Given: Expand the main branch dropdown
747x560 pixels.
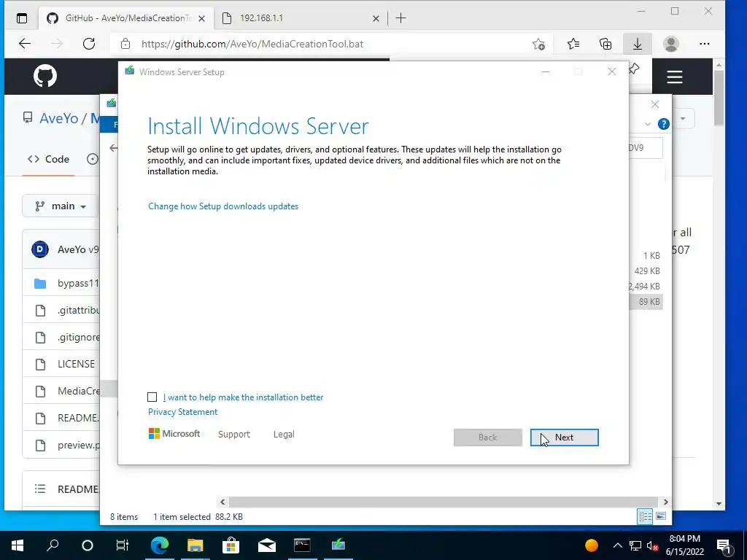Looking at the screenshot, I should tap(61, 206).
